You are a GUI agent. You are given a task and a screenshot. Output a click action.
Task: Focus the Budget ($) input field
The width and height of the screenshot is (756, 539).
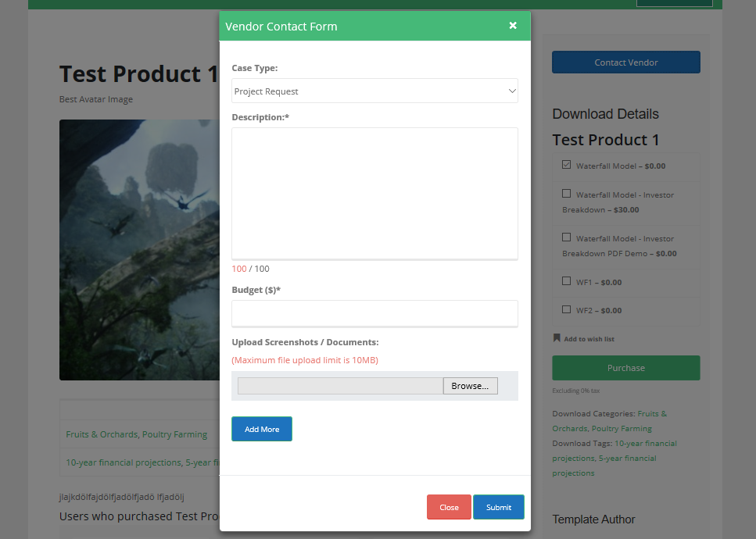coord(374,312)
